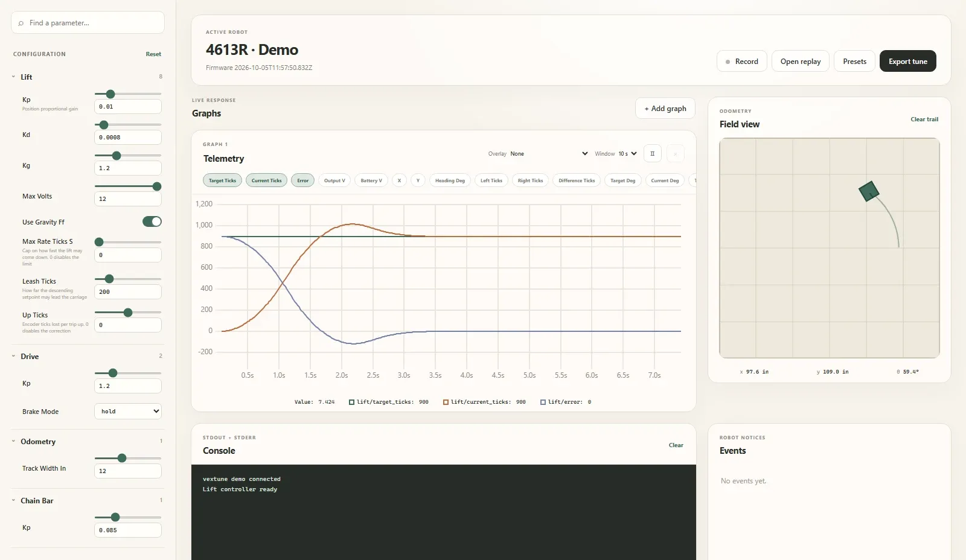Screen dimensions: 966x560
Task: Enable Heading Deg series chip
Action: point(450,180)
